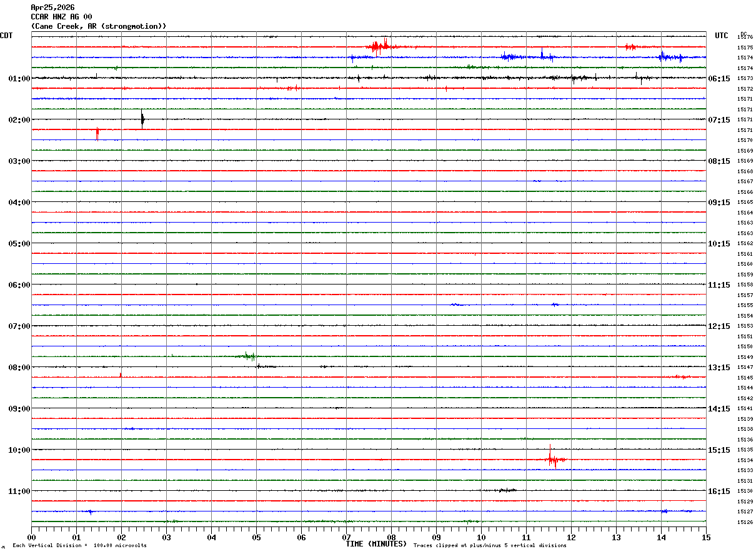Click the green burst just above 08:00 trace
Viewport: 756px width, 554px height.
[x=249, y=356]
